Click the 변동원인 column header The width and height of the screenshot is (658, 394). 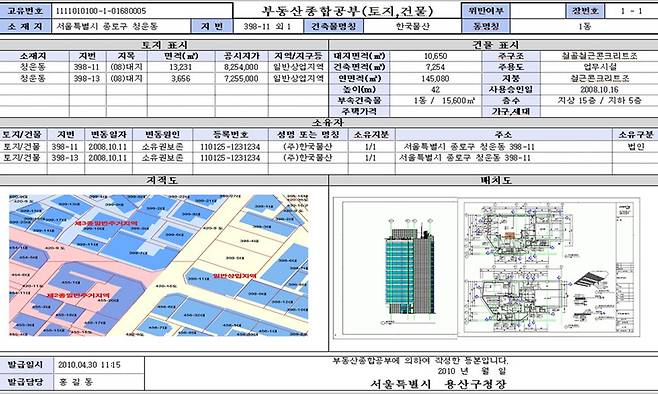pyautogui.click(x=162, y=135)
